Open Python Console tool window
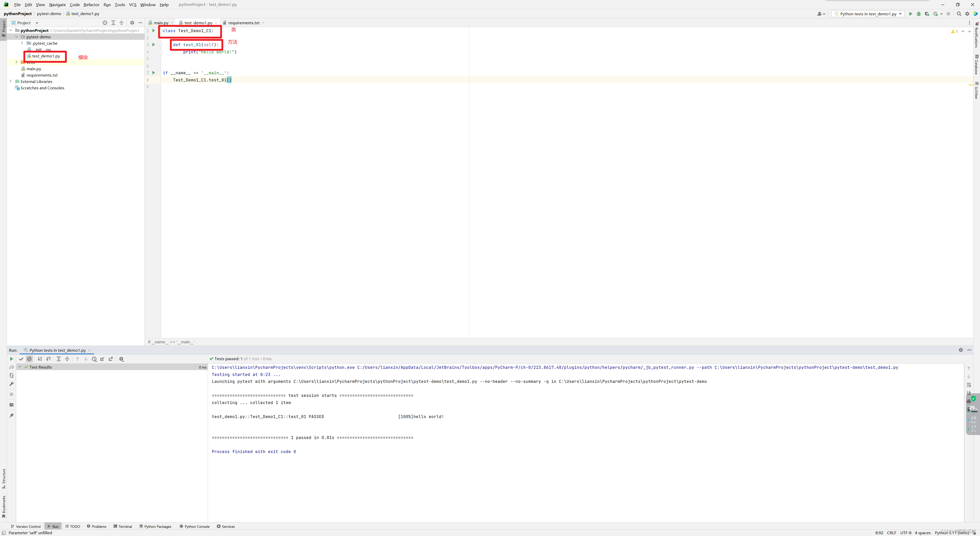The width and height of the screenshot is (980, 536). click(194, 527)
